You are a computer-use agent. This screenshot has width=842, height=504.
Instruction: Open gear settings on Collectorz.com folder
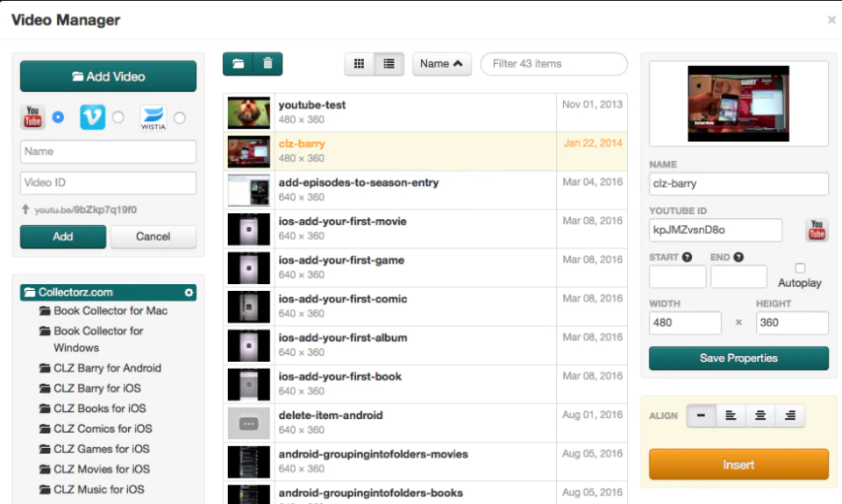[189, 293]
